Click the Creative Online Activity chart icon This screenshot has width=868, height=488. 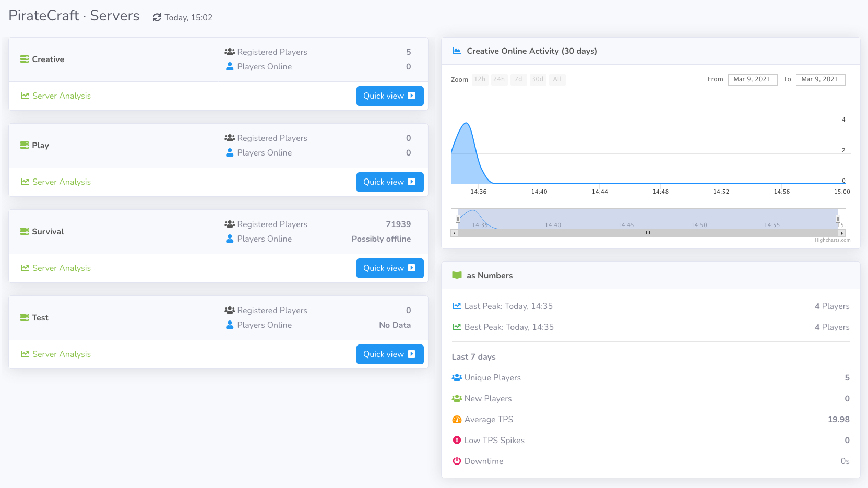coord(457,51)
